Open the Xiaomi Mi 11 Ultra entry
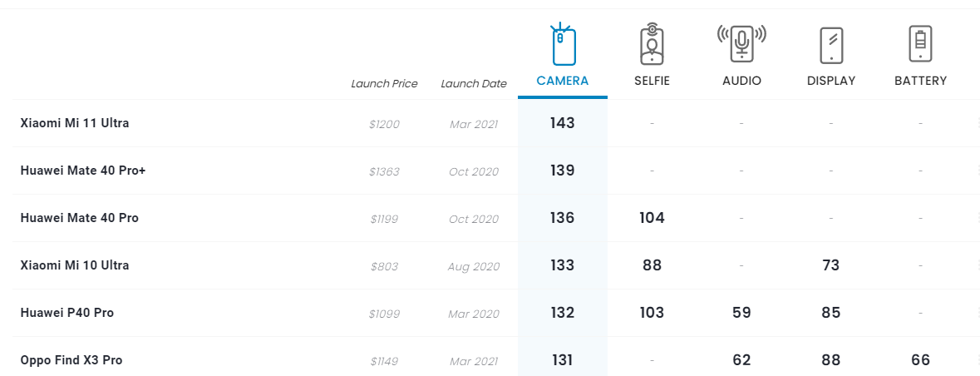Screen dimensions: 980x376 (x=75, y=123)
